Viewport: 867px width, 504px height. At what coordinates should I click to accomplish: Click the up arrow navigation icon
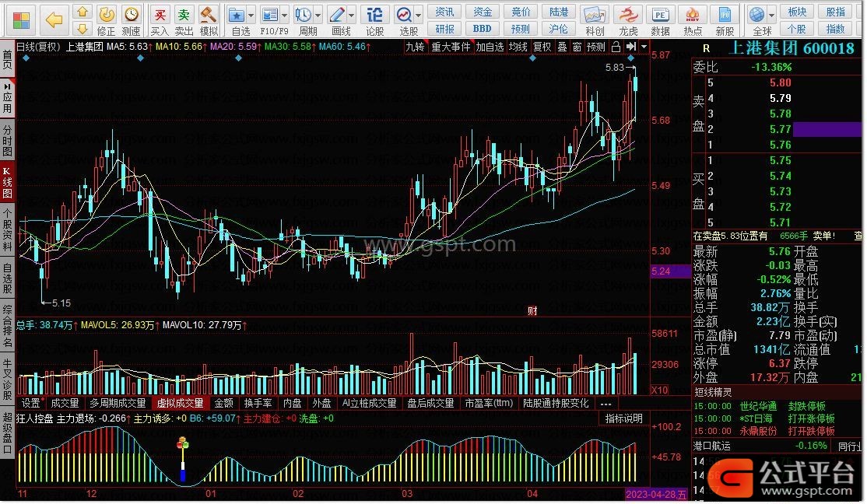(82, 12)
